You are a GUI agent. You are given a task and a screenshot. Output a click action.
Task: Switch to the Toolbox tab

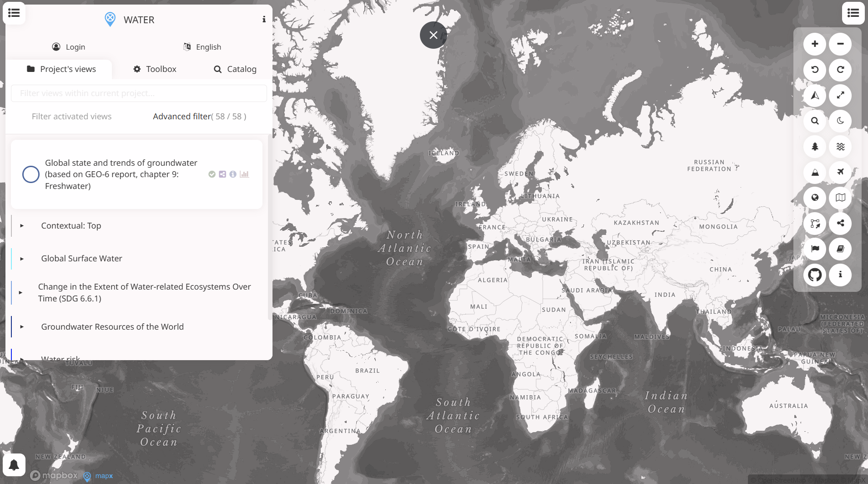155,69
